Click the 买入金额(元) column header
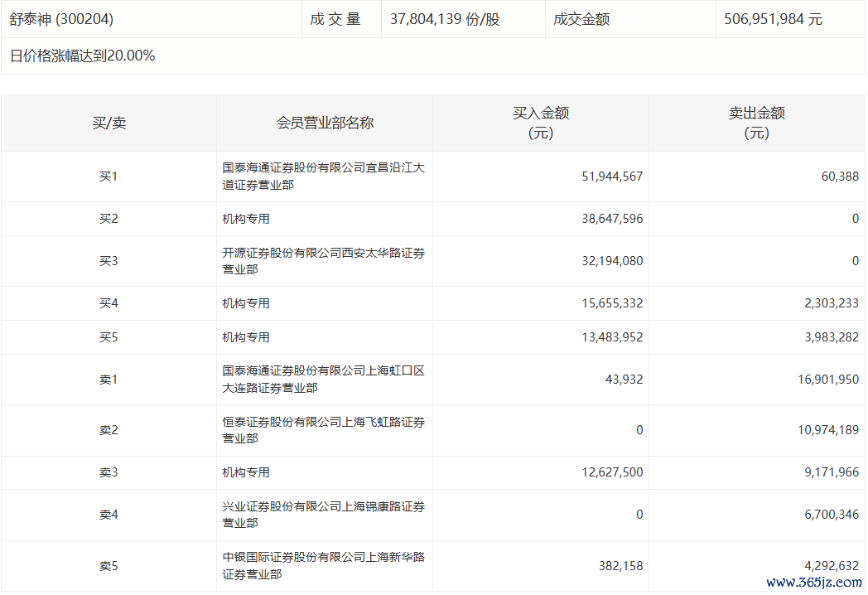868x595 pixels. [x=541, y=123]
